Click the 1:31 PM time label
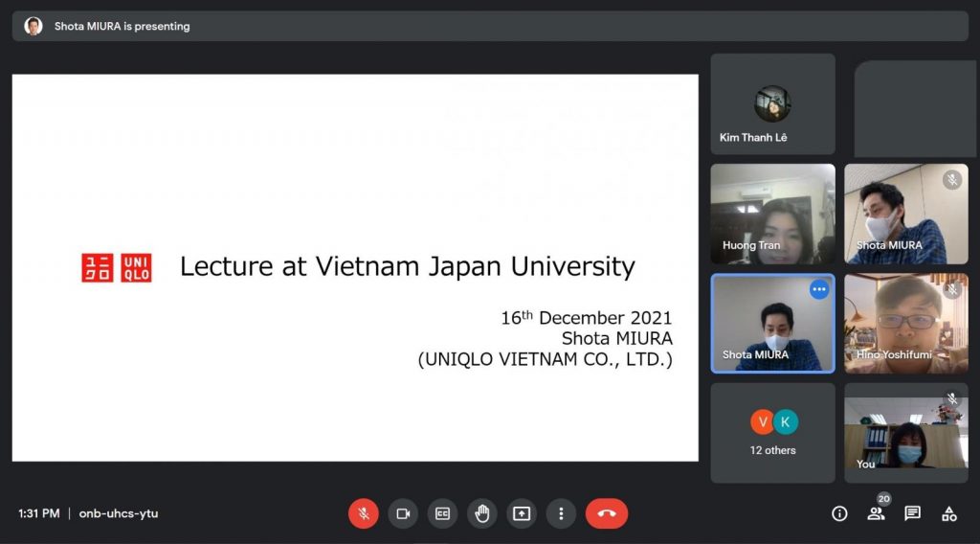Image resolution: width=980 pixels, height=544 pixels. pos(38,513)
